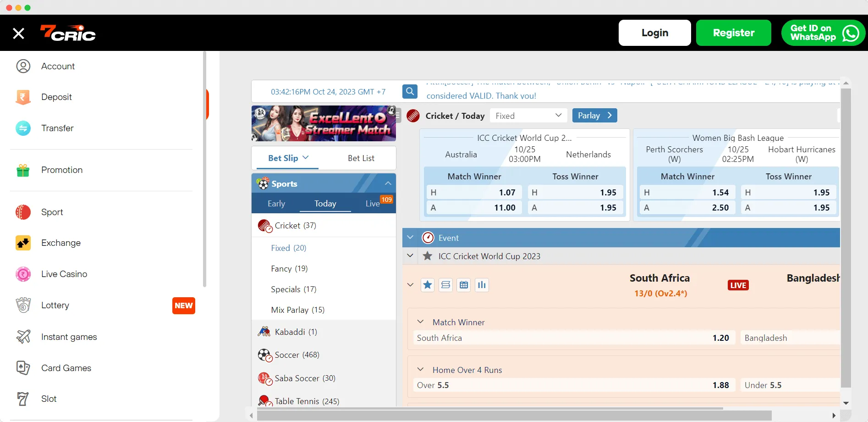The height and width of the screenshot is (422, 868).
Task: Open the match scorecard list icon
Action: pos(445,285)
